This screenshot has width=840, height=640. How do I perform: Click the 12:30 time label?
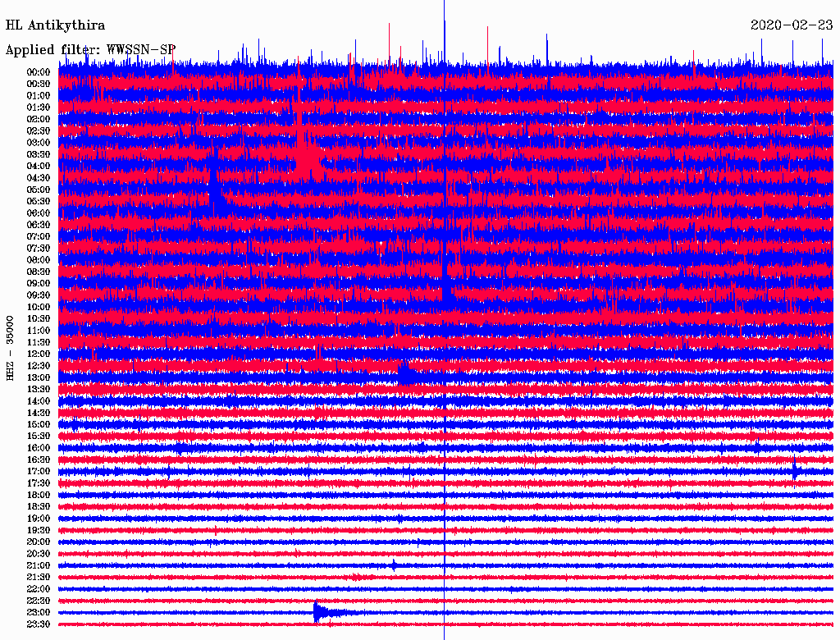click(x=39, y=366)
